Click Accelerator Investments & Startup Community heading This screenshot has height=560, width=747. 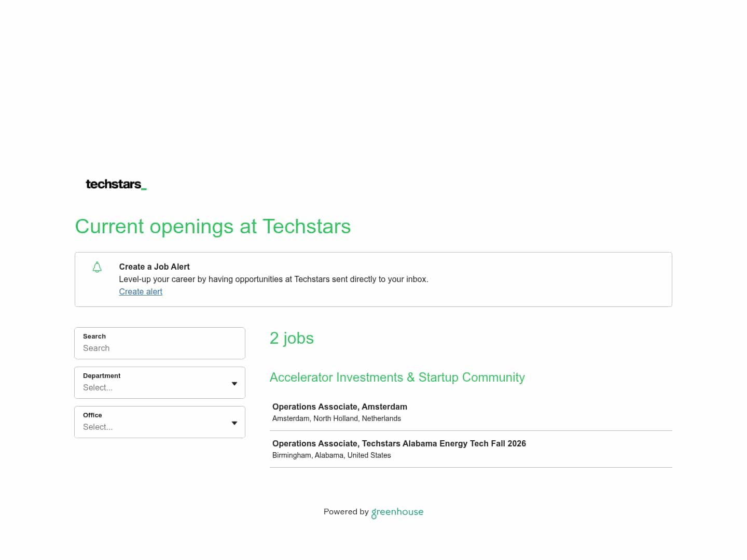tap(397, 377)
